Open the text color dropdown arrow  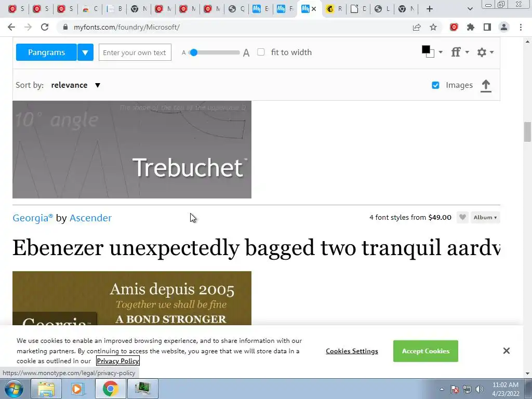click(x=441, y=52)
